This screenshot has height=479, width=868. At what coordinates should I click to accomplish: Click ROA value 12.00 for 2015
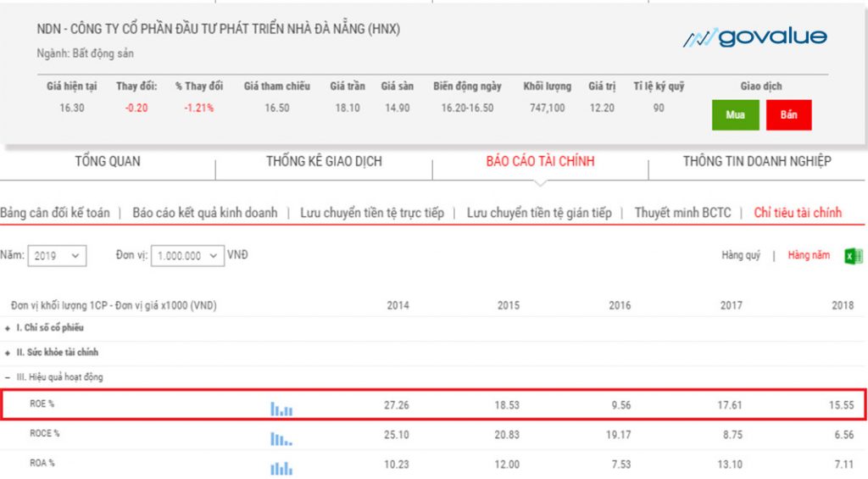pyautogui.click(x=507, y=465)
